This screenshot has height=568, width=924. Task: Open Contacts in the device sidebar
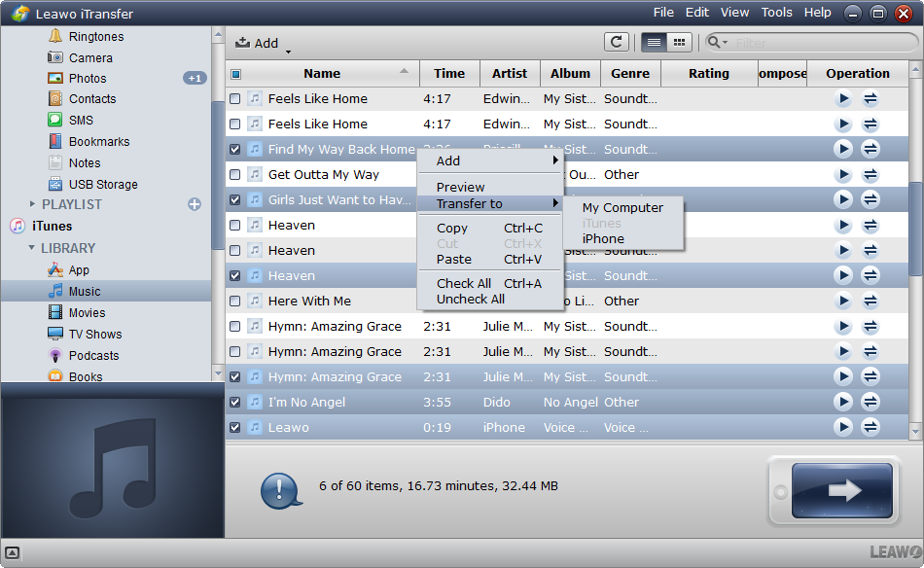(x=92, y=99)
